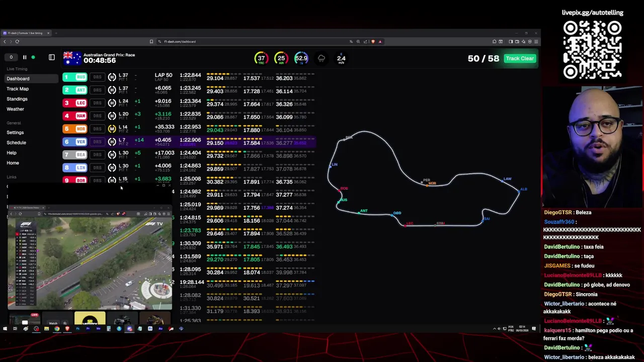The width and height of the screenshot is (644, 362).
Task: Click the race timer 00:48:56
Action: 100,60
